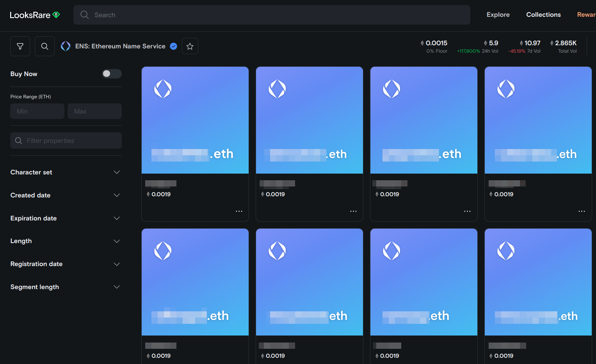Viewport: 596px width, 364px height.
Task: Click the LooksRare logo
Action: point(35,15)
